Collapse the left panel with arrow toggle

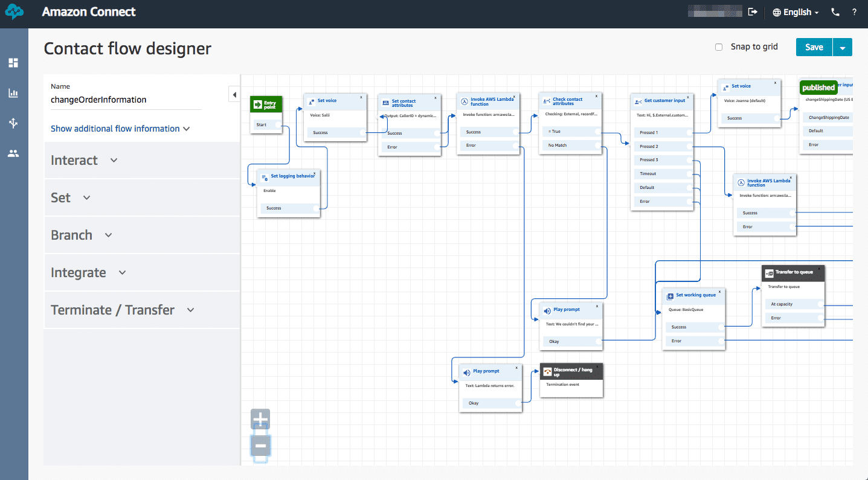coord(234,94)
